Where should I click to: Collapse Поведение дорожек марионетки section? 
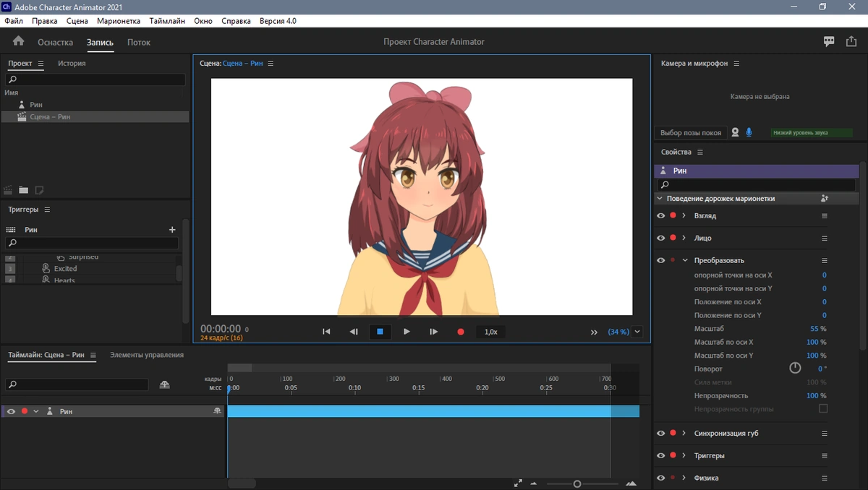[x=660, y=198]
